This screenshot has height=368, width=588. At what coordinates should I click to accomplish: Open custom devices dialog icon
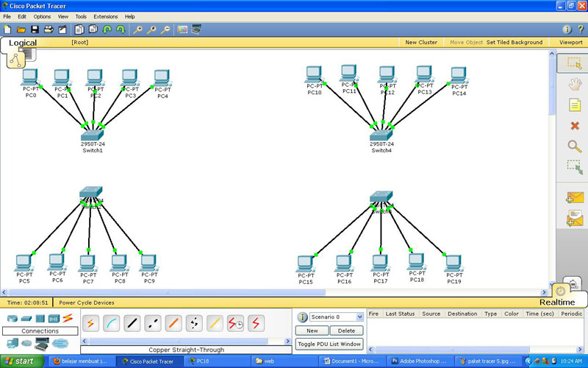[196, 29]
